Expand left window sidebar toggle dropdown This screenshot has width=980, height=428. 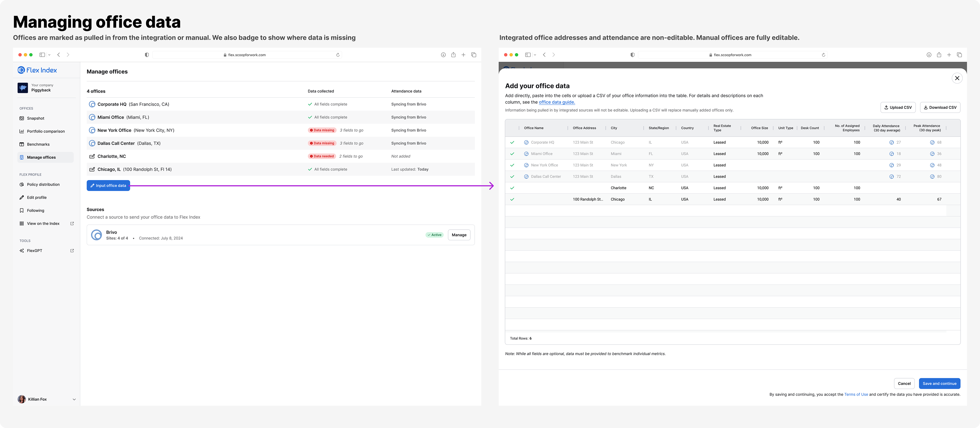[x=50, y=55]
